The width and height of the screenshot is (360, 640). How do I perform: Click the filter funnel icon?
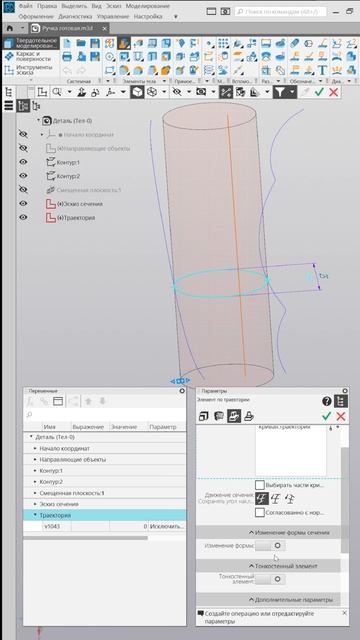(279, 92)
